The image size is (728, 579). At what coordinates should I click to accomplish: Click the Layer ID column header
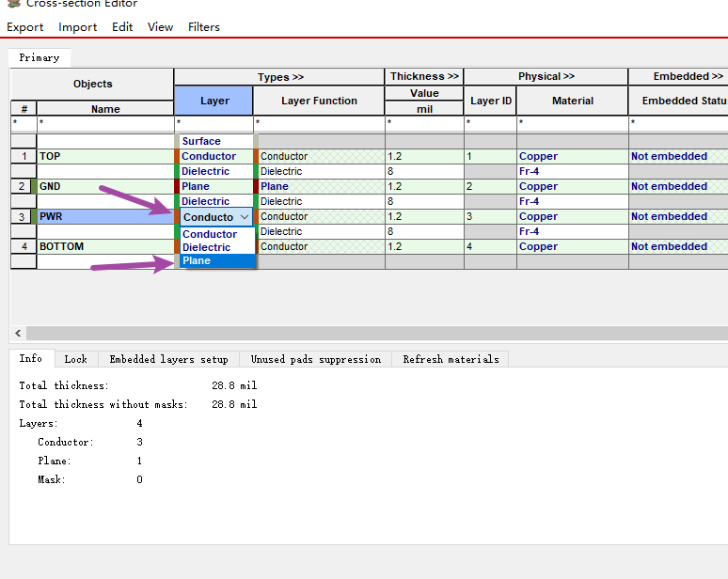490,101
